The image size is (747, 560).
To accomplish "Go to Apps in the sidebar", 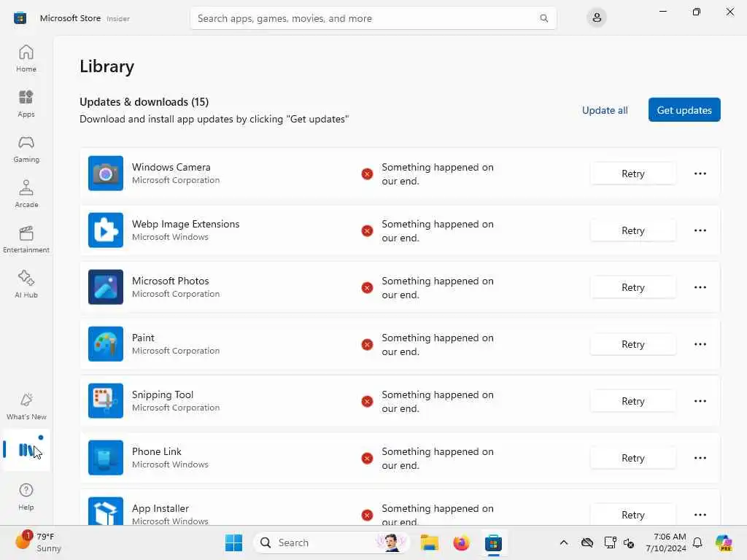I will (26, 104).
